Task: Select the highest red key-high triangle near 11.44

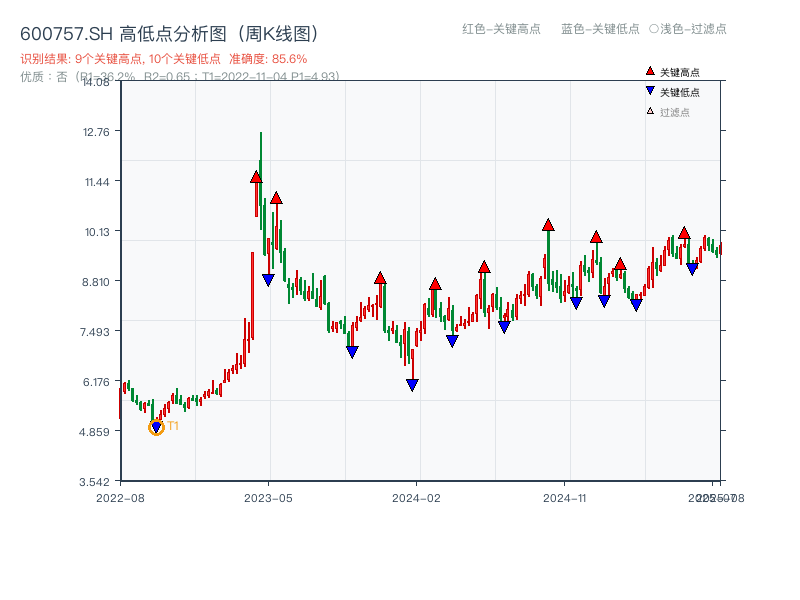Action: coord(256,177)
